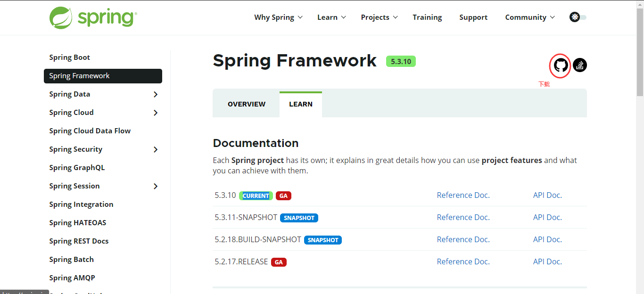
Task: Switch to the LEARN tab
Action: coord(301,104)
